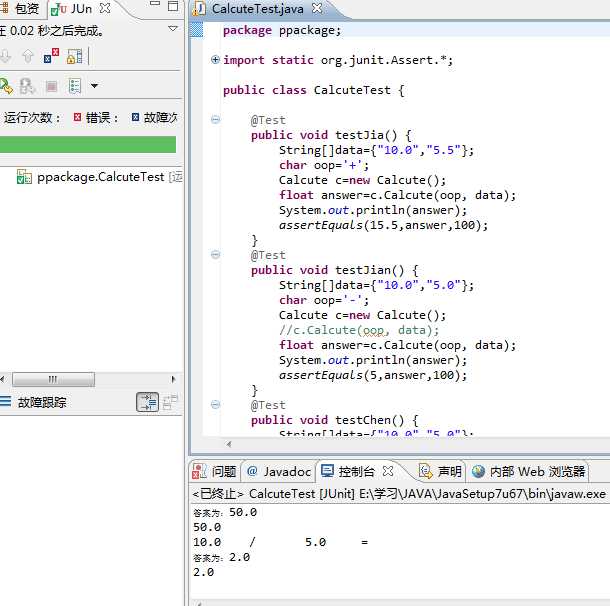610x606 pixels.
Task: Click the 错误 error counter icon
Action: tap(77, 117)
